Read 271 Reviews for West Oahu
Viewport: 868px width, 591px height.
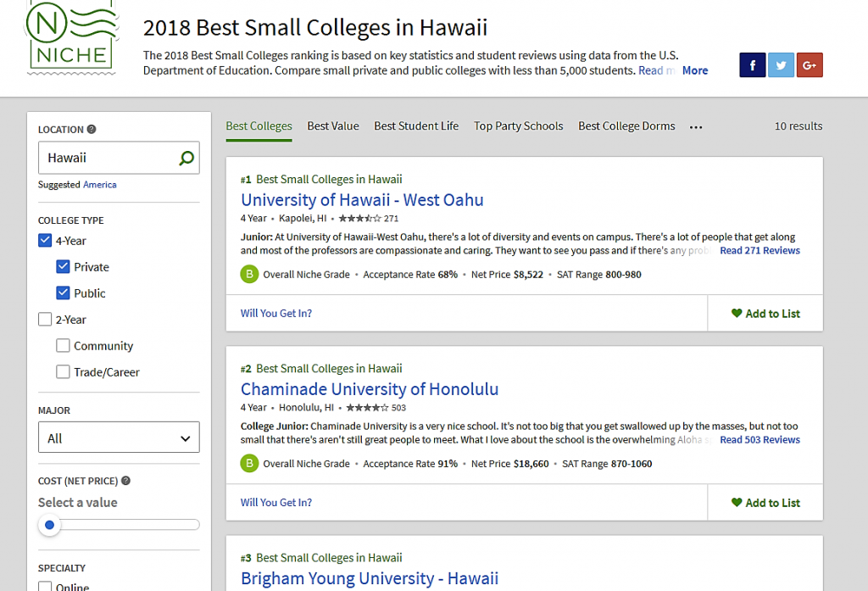760,250
